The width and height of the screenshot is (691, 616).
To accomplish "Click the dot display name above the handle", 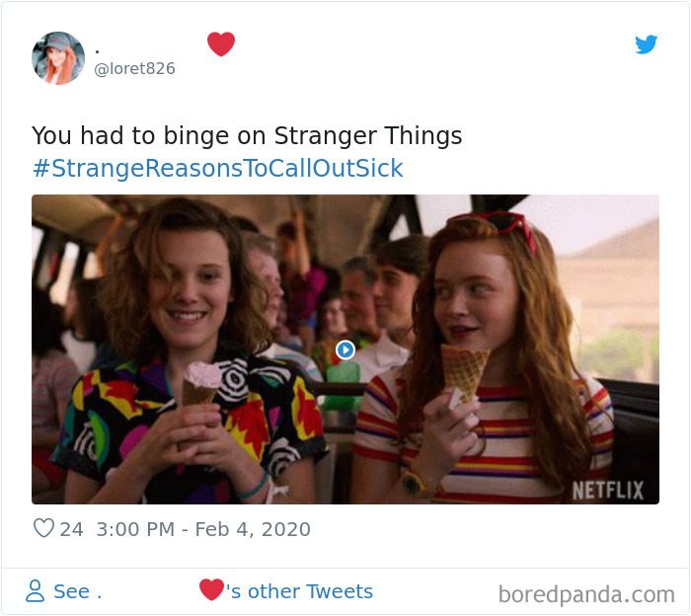I will [x=98, y=52].
